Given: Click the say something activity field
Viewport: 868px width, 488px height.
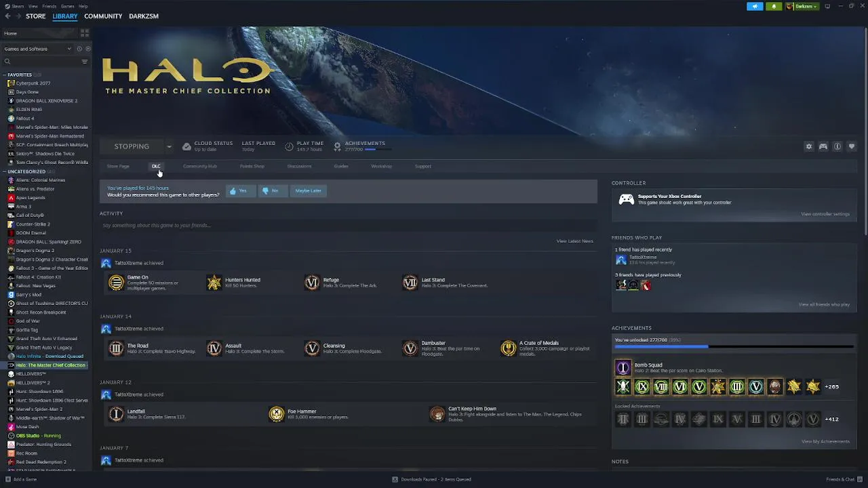Looking at the screenshot, I should pyautogui.click(x=349, y=225).
